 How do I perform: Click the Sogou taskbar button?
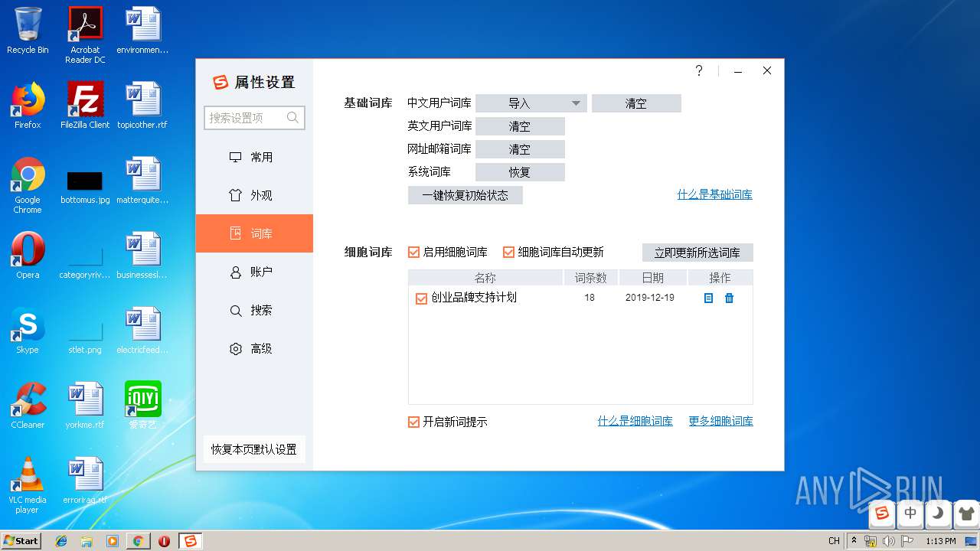click(190, 541)
